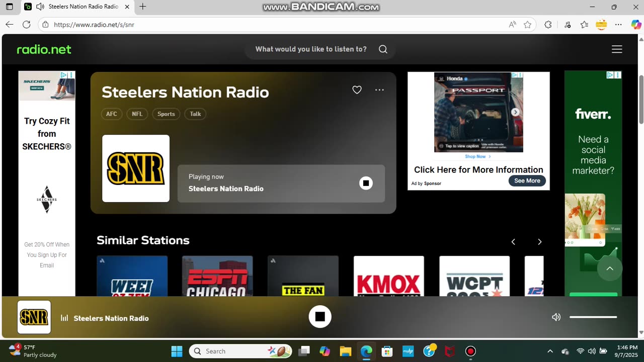This screenshot has width=644, height=362.
Task: Click the scroll-to-top arrow button
Action: pos(610,268)
